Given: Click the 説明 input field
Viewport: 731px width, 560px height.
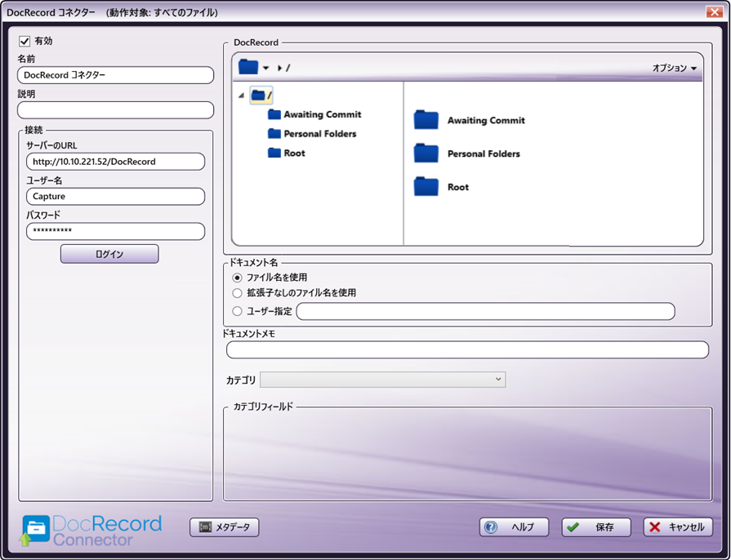Looking at the screenshot, I should click(x=116, y=110).
